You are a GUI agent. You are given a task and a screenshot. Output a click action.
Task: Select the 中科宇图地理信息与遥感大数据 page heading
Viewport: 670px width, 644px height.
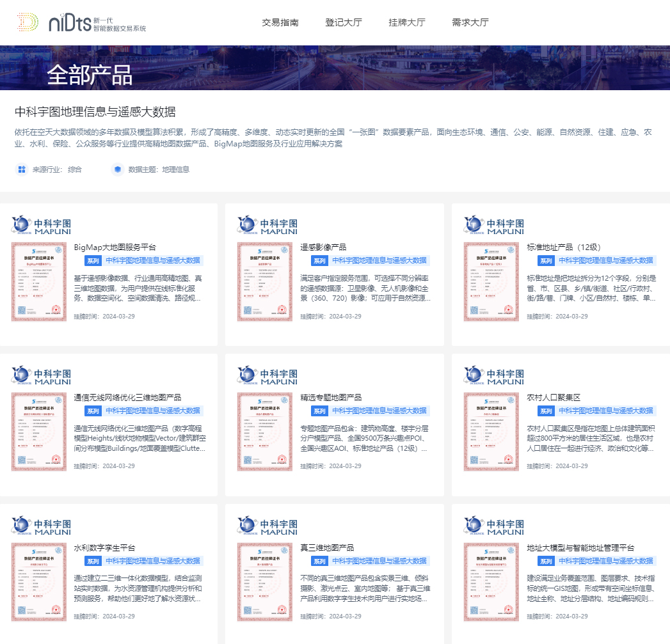[x=95, y=112]
